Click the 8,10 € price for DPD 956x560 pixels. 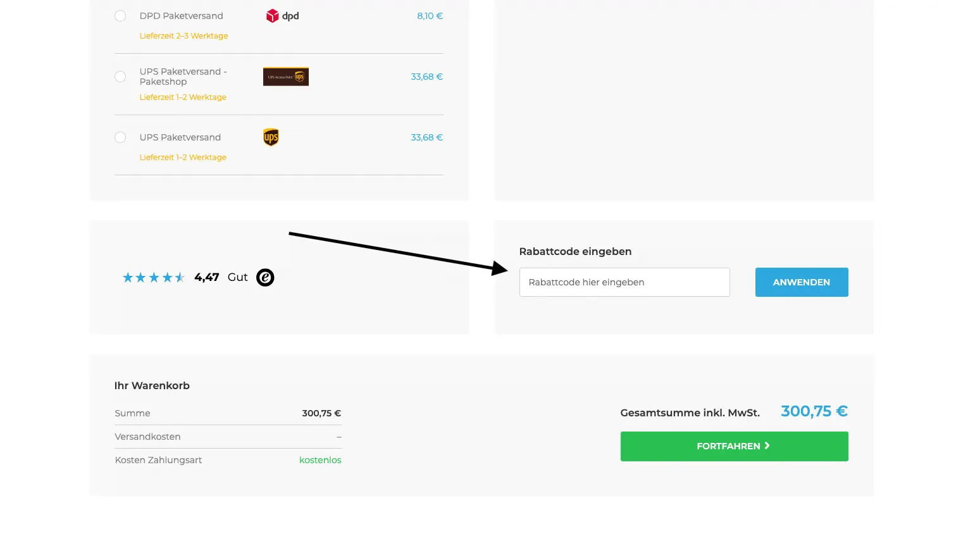(430, 16)
